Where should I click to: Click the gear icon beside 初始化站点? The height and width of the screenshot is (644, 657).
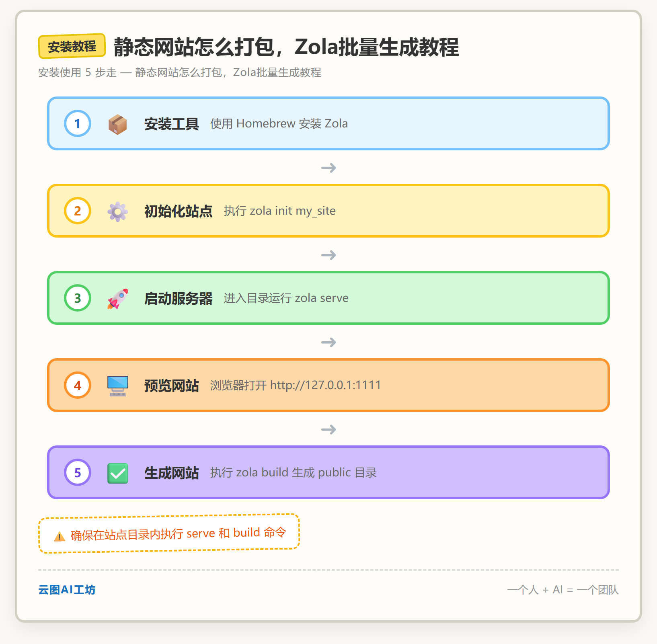pos(117,211)
